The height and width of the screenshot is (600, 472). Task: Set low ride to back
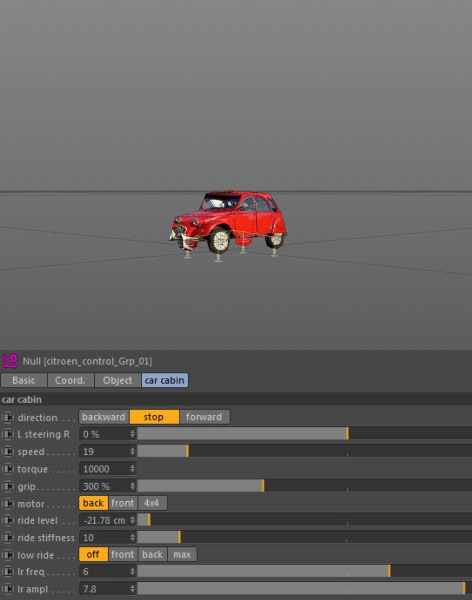coord(152,554)
